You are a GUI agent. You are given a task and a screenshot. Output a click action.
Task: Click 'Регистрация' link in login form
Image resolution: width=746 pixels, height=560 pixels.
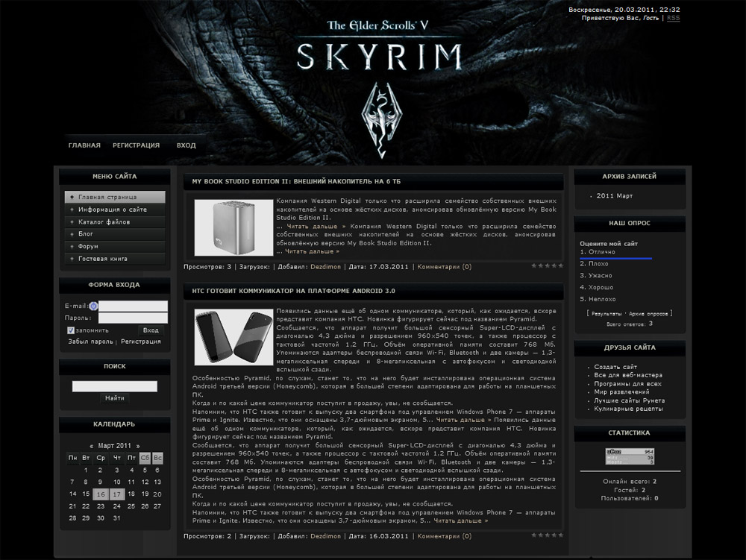point(141,342)
